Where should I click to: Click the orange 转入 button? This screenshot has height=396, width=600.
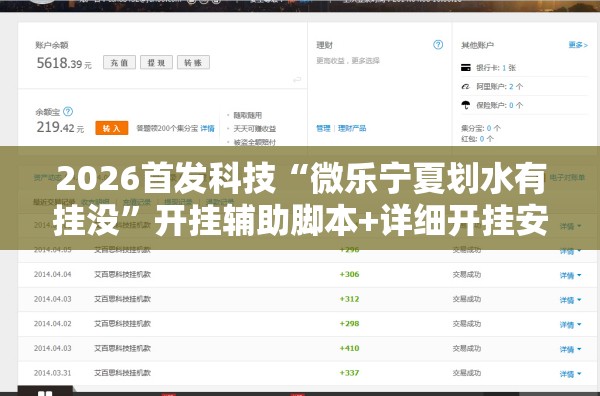coord(112,128)
